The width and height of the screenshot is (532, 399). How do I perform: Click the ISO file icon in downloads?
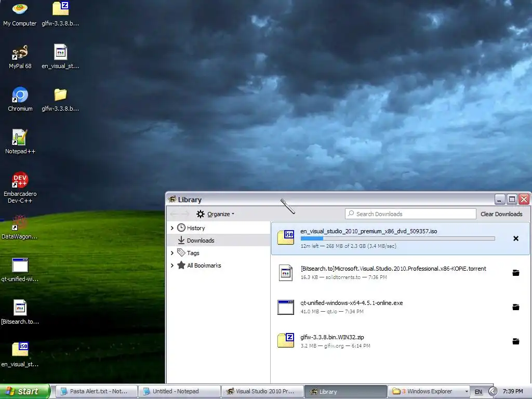[286, 237]
